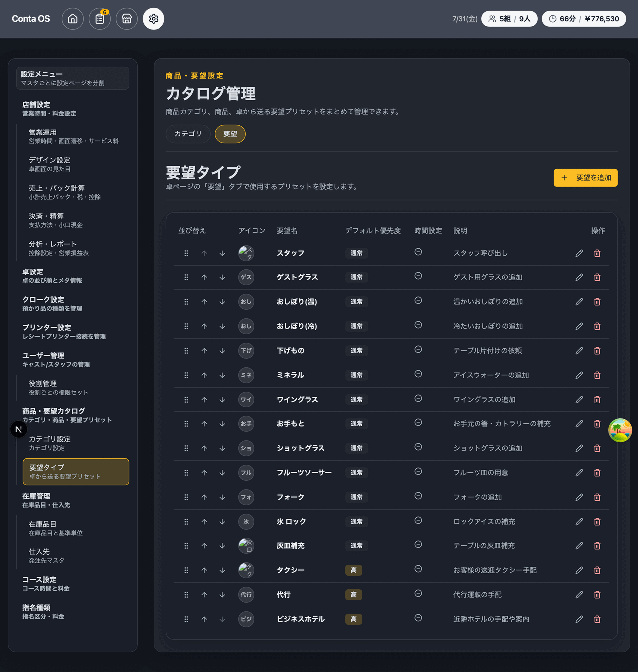Click the 7/31(金) date label

(465, 19)
